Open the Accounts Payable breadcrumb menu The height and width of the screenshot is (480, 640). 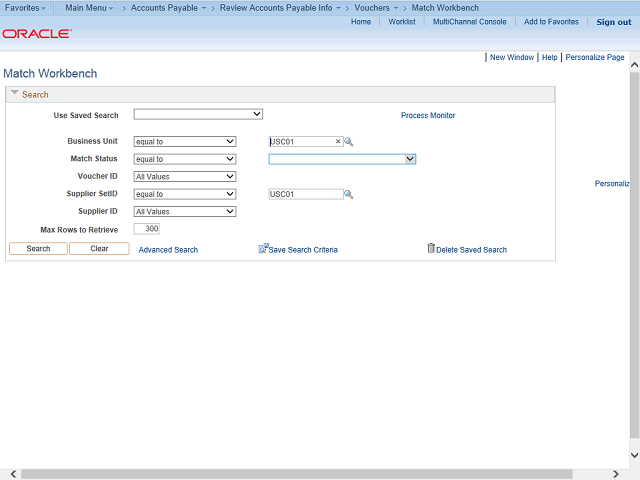tap(168, 8)
